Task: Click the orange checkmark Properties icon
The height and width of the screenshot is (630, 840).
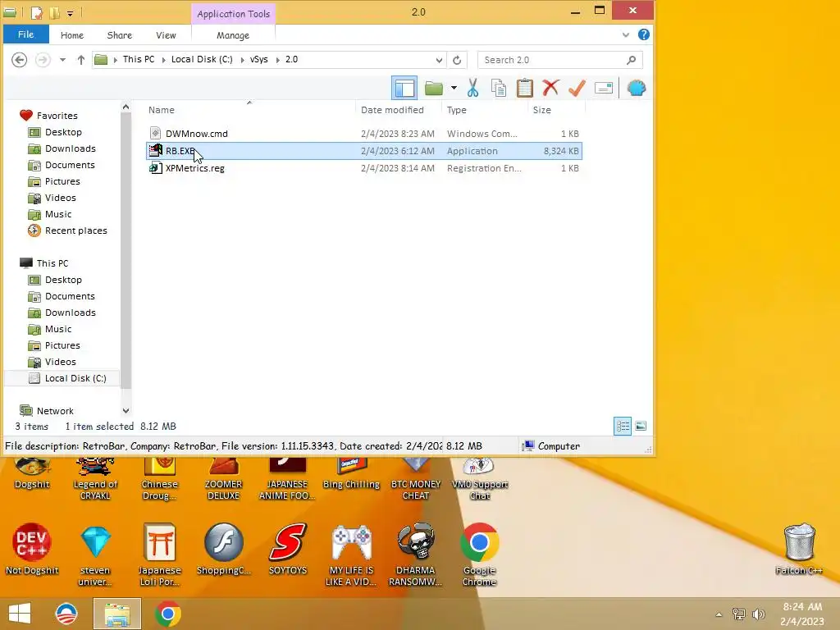Action: 577,88
